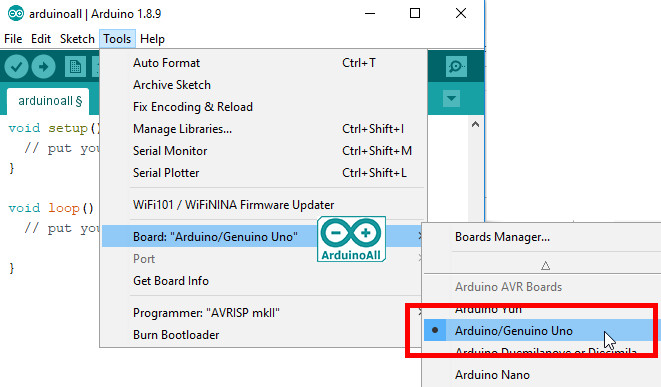
Task: Select the arduinoall sketch tab
Action: tap(48, 101)
